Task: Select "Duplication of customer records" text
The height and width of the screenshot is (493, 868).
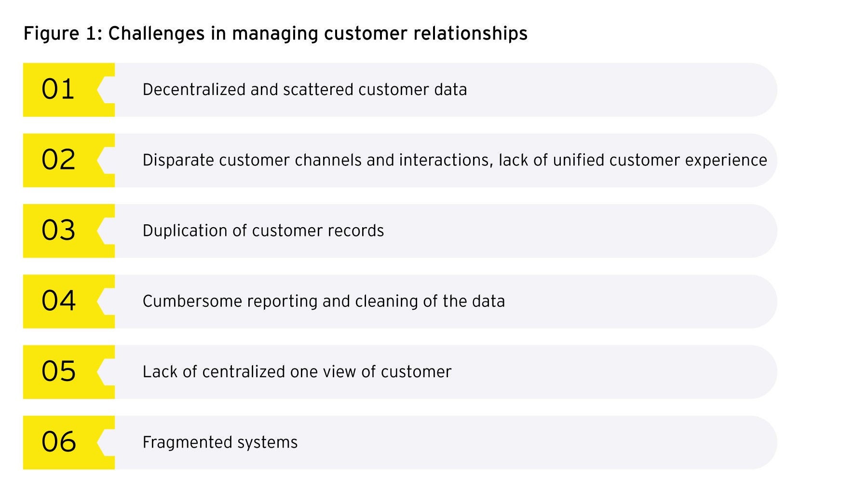Action: pos(263,231)
